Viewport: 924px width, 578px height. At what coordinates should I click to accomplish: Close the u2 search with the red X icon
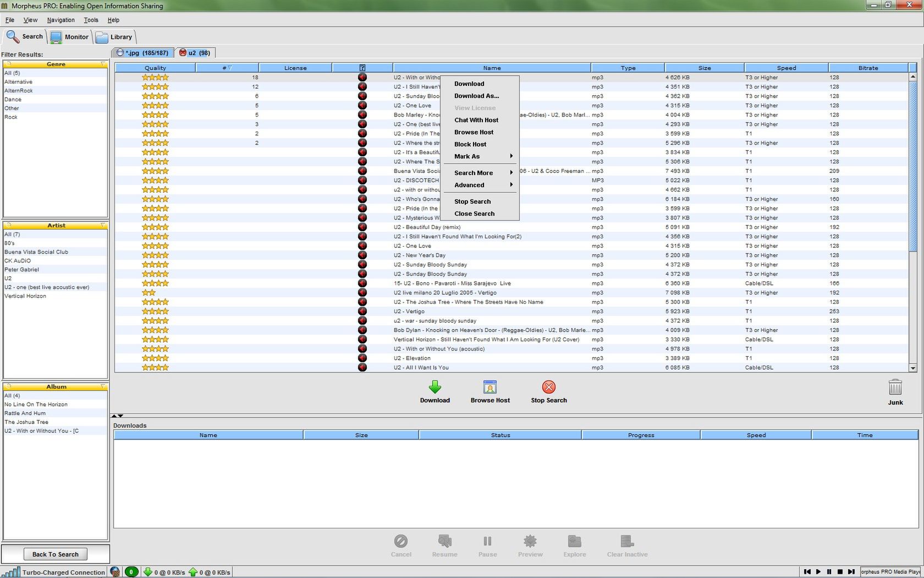click(x=183, y=53)
